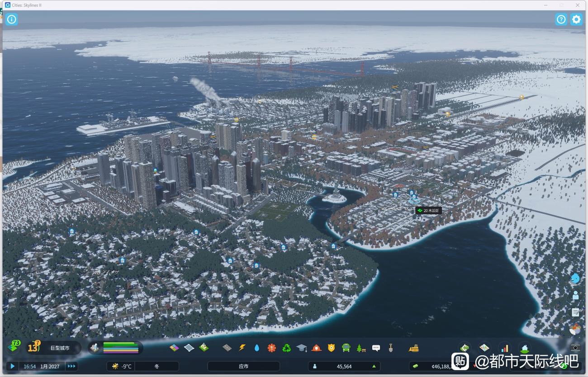Open the Fire & Rescue helmet menu
This screenshot has height=377, width=588.
click(x=316, y=348)
